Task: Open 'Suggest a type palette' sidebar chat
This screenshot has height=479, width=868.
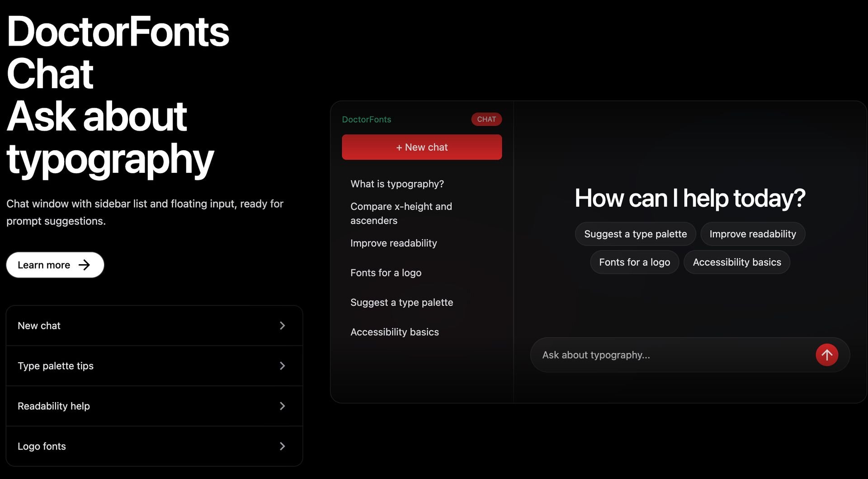Action: [x=401, y=303]
